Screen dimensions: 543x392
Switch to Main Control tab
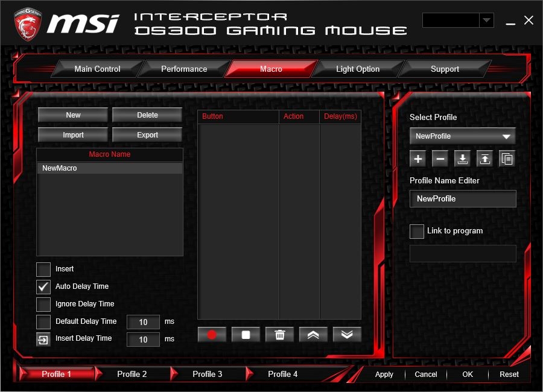[x=97, y=69]
